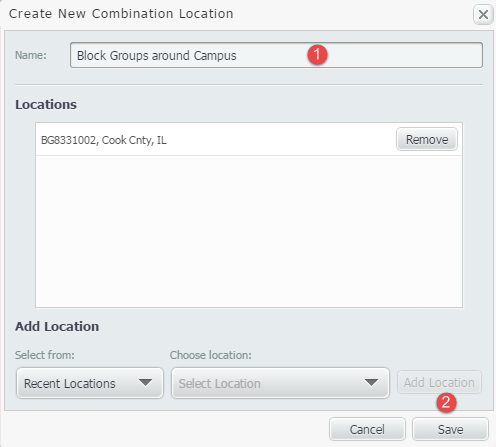Expand the arrow beside Recent Locations
Viewport: 496px width, 447px height.
(x=145, y=383)
